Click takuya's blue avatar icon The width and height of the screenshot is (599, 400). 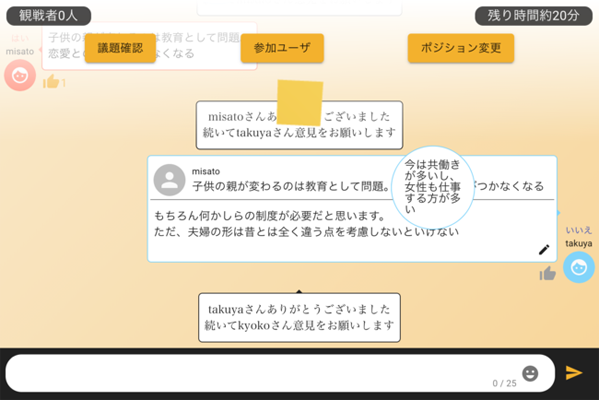tap(579, 267)
